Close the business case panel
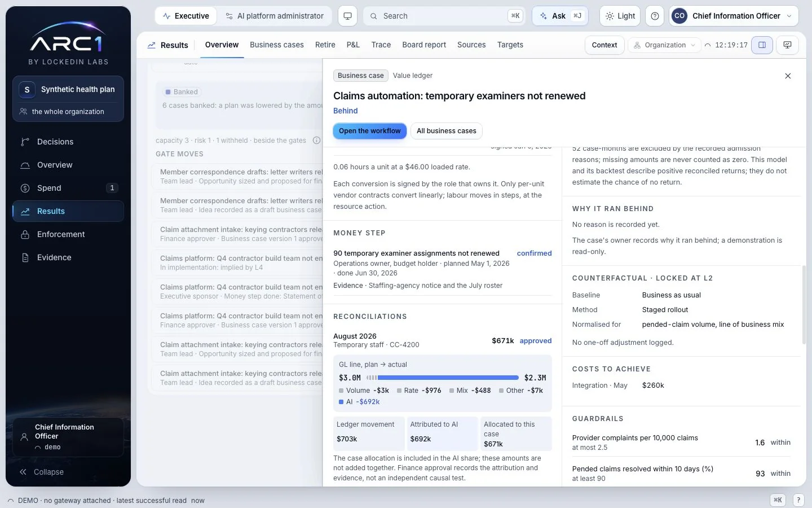Image resolution: width=812 pixels, height=508 pixels. coord(788,76)
